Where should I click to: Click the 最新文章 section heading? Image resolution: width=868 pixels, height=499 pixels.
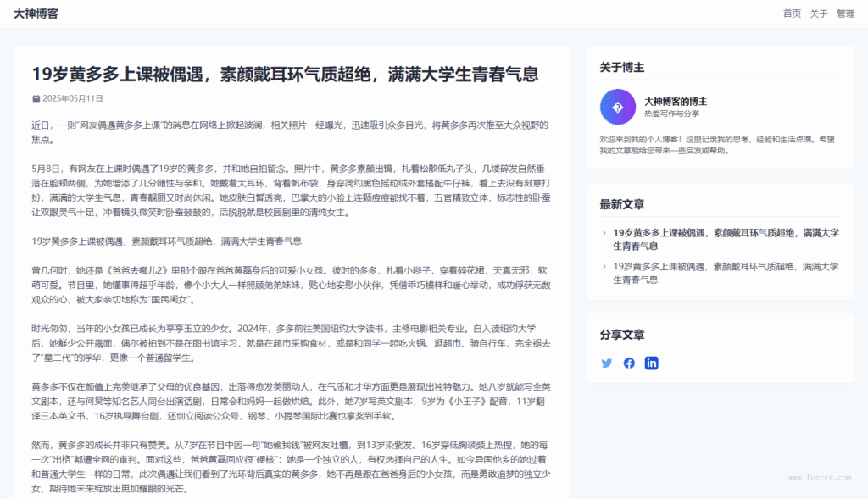(621, 204)
